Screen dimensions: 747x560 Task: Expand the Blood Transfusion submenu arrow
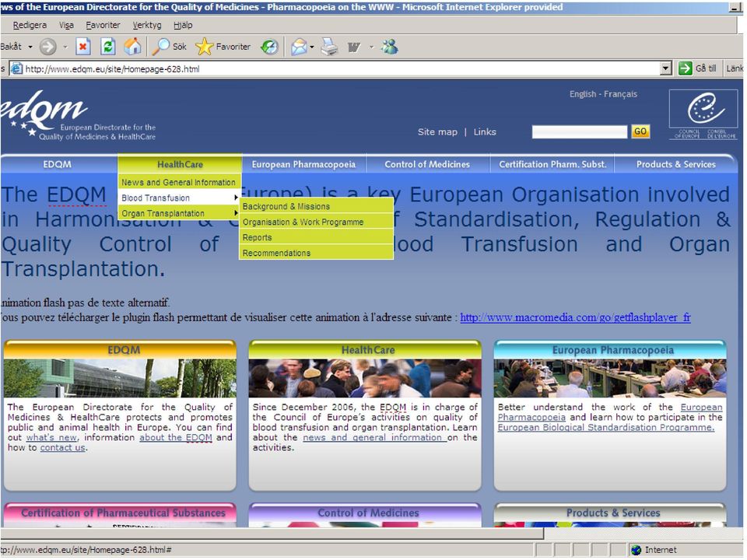[x=236, y=198]
